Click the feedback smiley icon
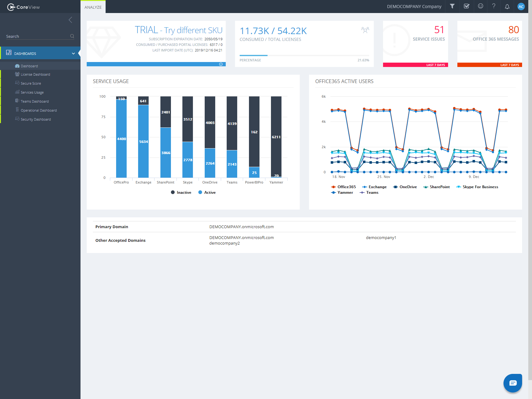Image resolution: width=532 pixels, height=399 pixels. (481, 6)
